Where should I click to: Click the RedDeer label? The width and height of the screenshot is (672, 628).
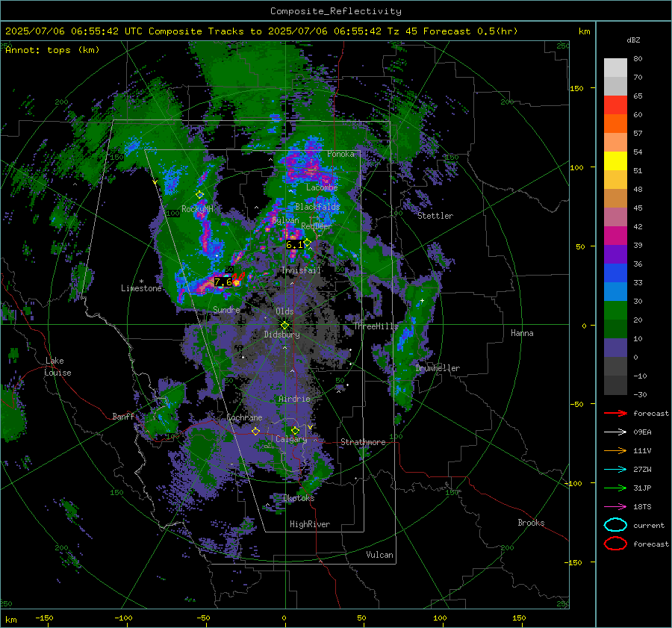coord(317,226)
